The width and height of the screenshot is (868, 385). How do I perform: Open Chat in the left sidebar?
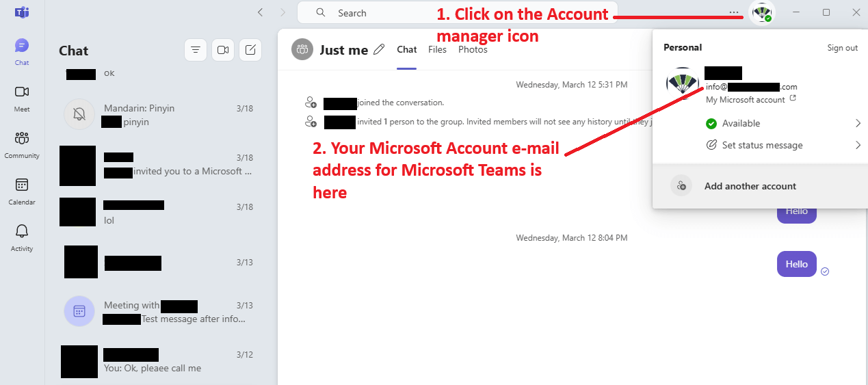pos(22,52)
